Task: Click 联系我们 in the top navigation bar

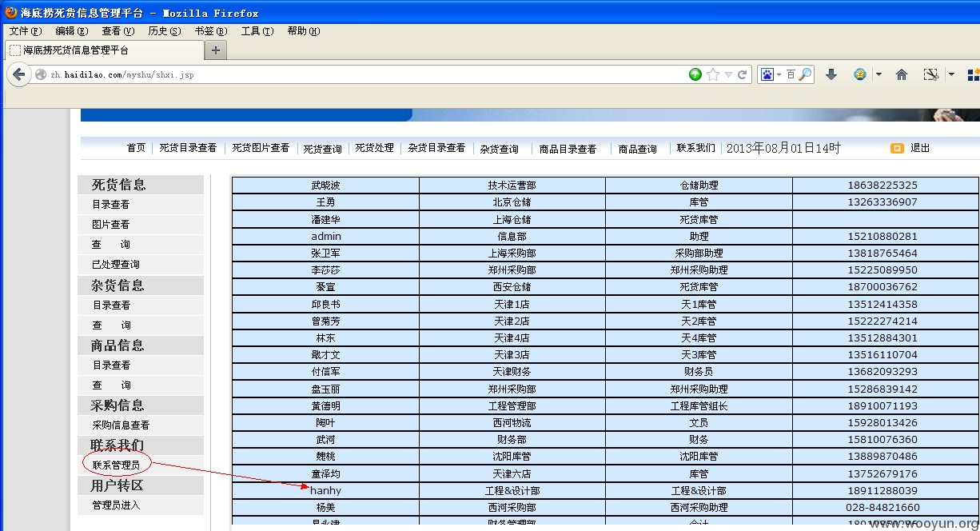Action: pos(696,148)
